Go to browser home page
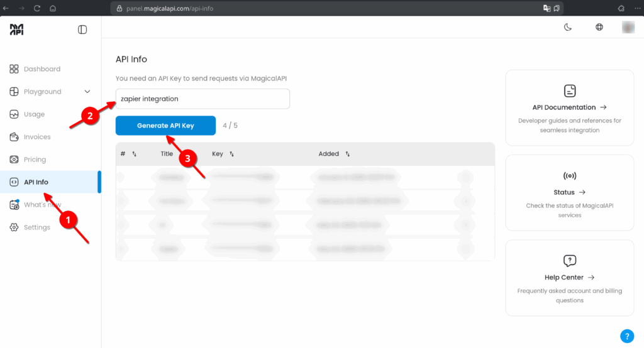The height and width of the screenshot is (348, 644). pyautogui.click(x=53, y=8)
